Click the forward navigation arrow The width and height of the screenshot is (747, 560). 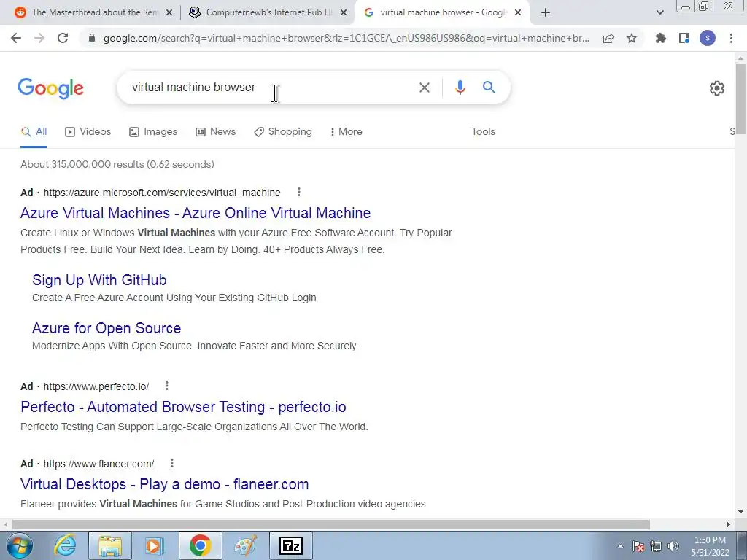coord(39,38)
